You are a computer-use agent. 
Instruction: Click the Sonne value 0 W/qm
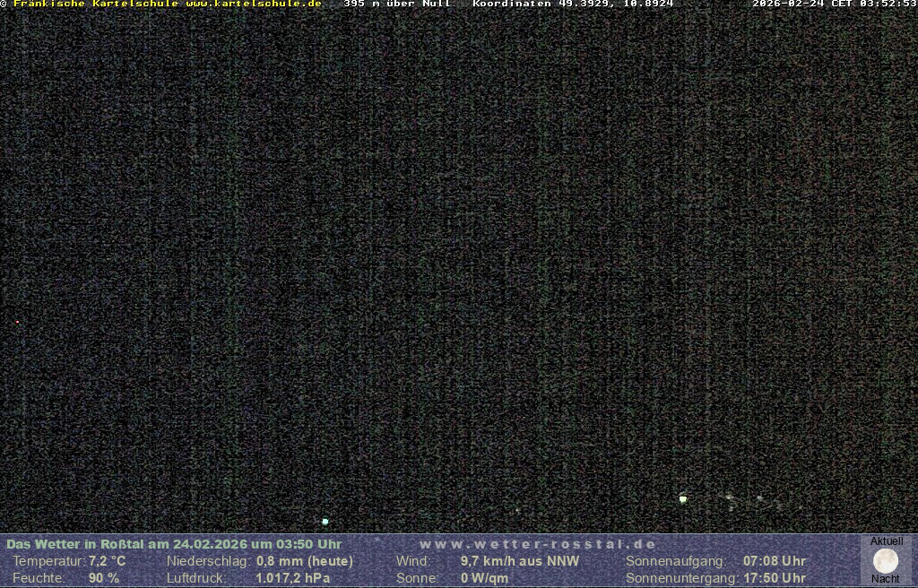[484, 578]
